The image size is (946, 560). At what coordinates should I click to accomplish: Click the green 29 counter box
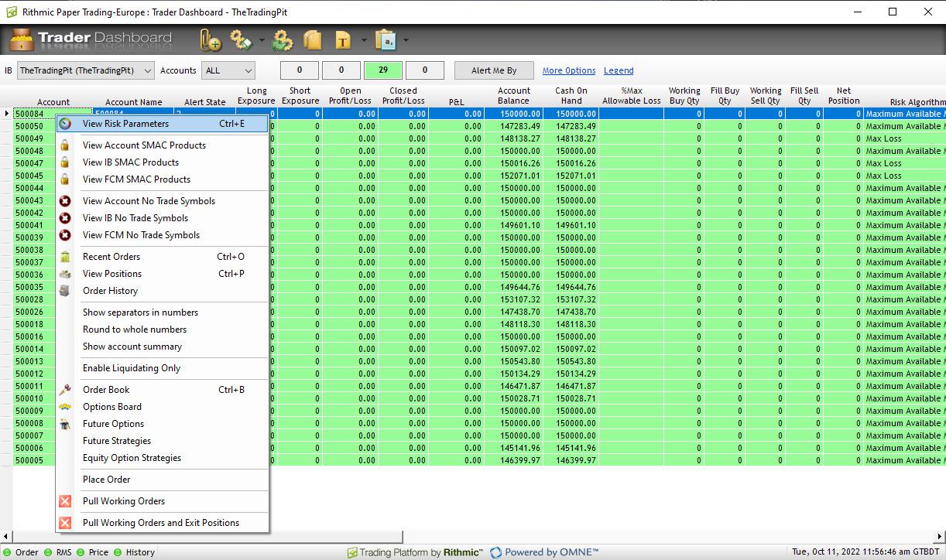coord(383,70)
